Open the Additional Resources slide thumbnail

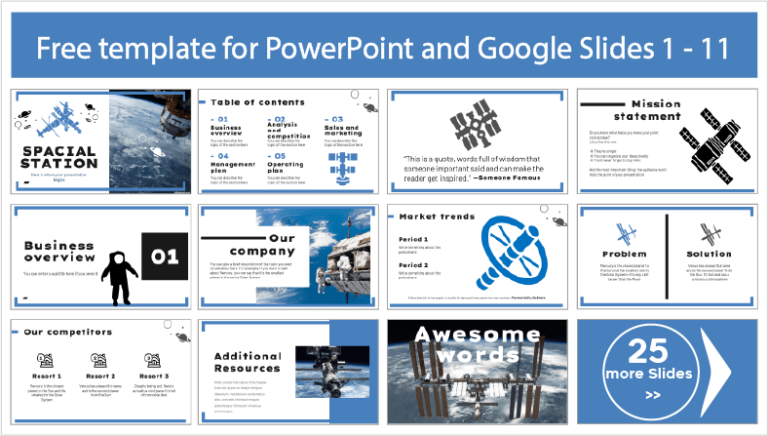click(x=288, y=372)
